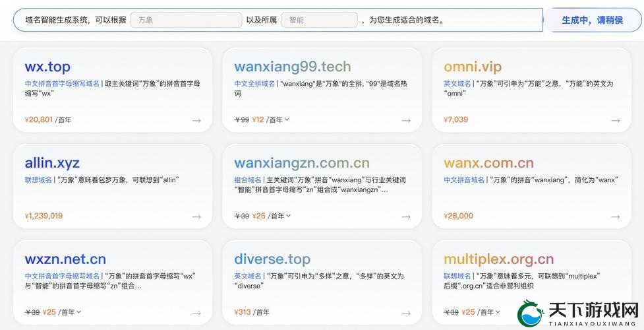Viewport: 644px width, 330px height.
Task: Click the arrow icon on omni.vip card
Action: coord(615,121)
